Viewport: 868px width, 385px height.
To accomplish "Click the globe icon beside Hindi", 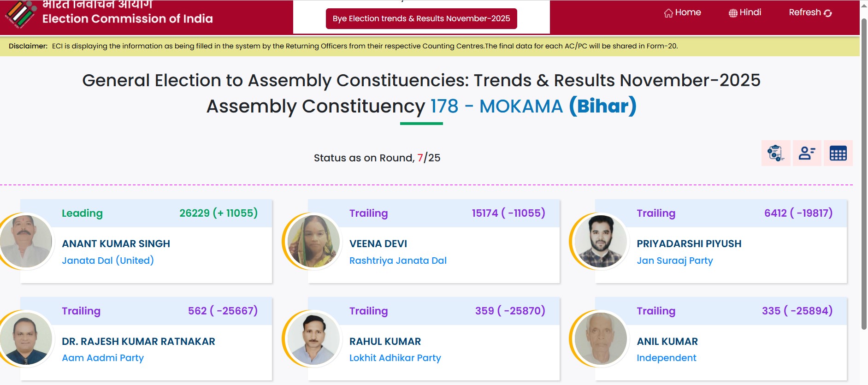I will coord(733,13).
